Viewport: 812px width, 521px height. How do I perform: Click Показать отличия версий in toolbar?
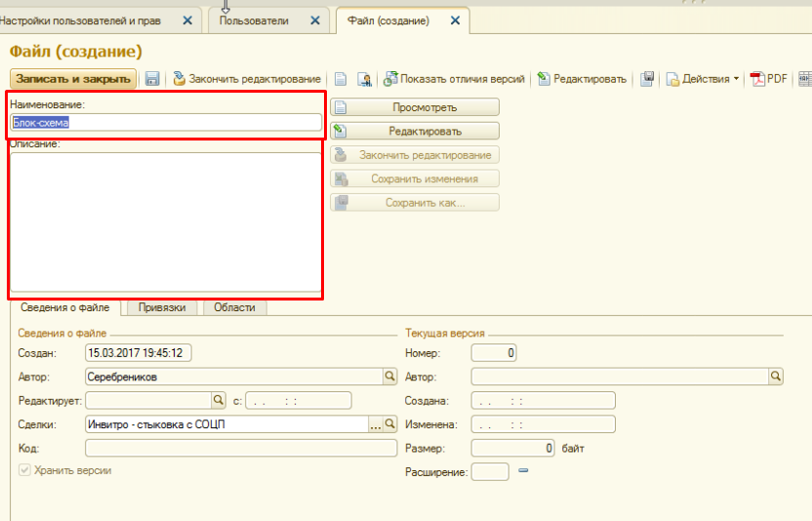tap(455, 79)
